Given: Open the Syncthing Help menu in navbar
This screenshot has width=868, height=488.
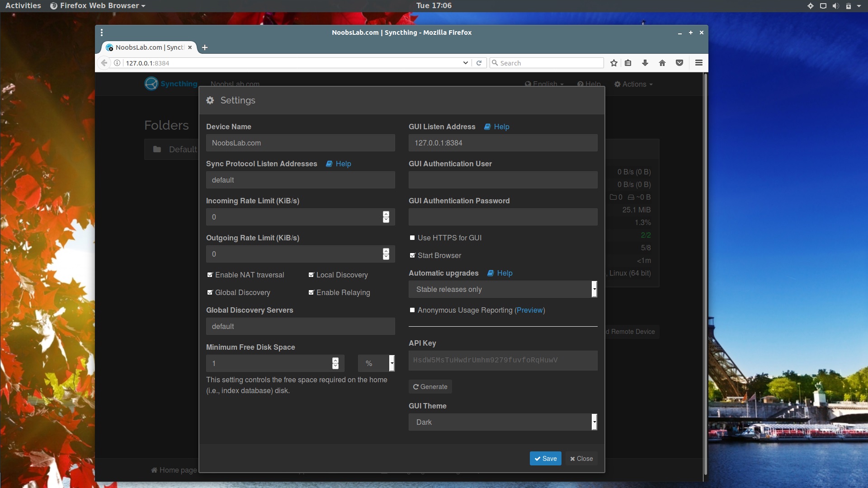Looking at the screenshot, I should click(589, 84).
